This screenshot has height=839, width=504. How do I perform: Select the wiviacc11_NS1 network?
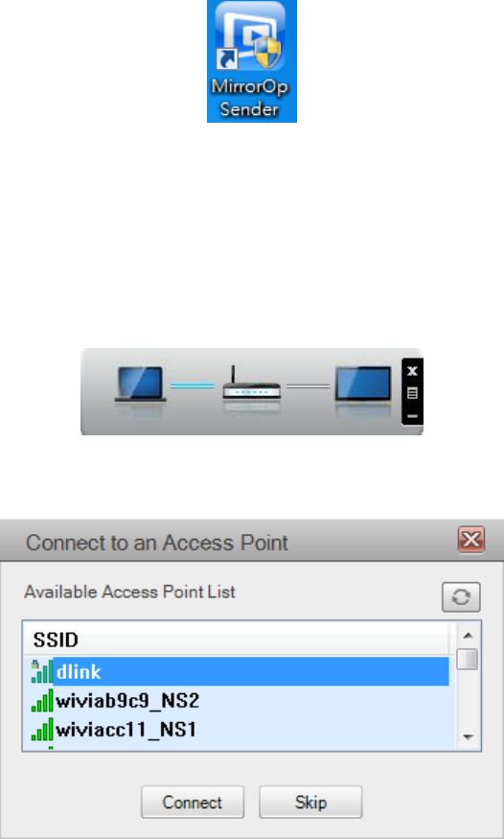(x=236, y=730)
